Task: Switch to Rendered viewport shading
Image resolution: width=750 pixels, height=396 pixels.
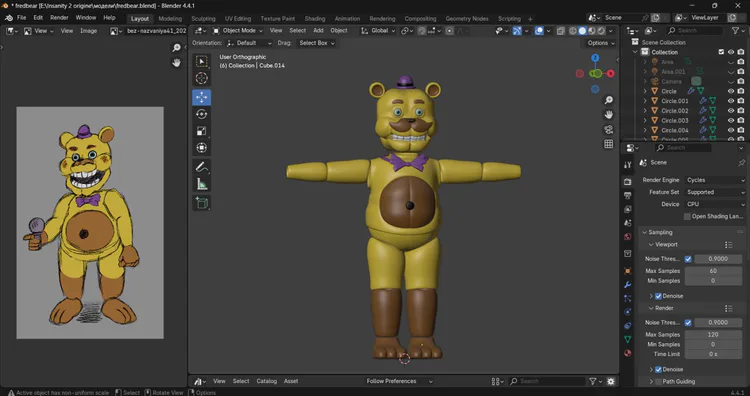Action: click(601, 31)
